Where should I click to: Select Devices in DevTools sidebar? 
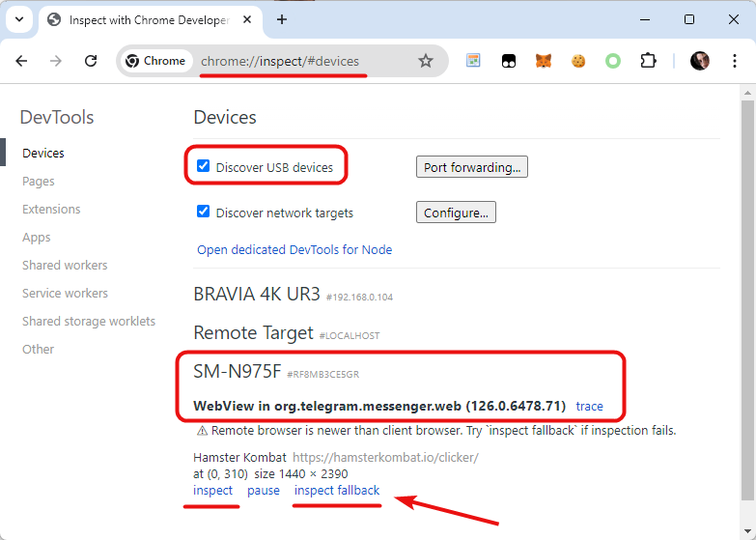click(x=43, y=154)
